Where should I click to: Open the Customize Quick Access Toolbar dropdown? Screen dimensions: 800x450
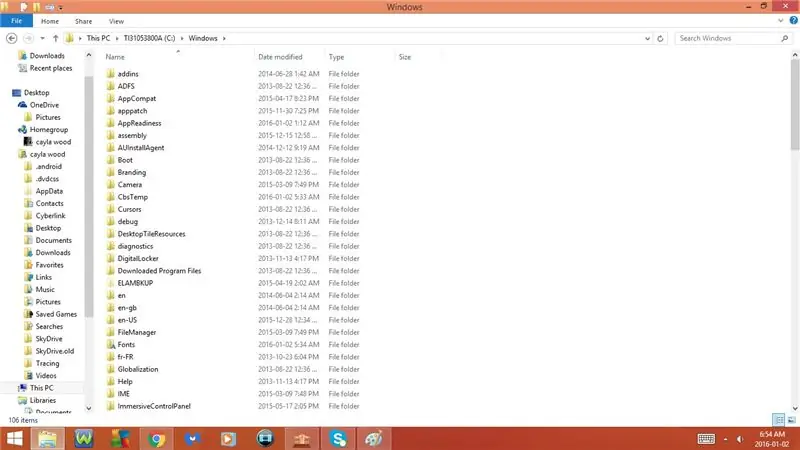[60, 8]
